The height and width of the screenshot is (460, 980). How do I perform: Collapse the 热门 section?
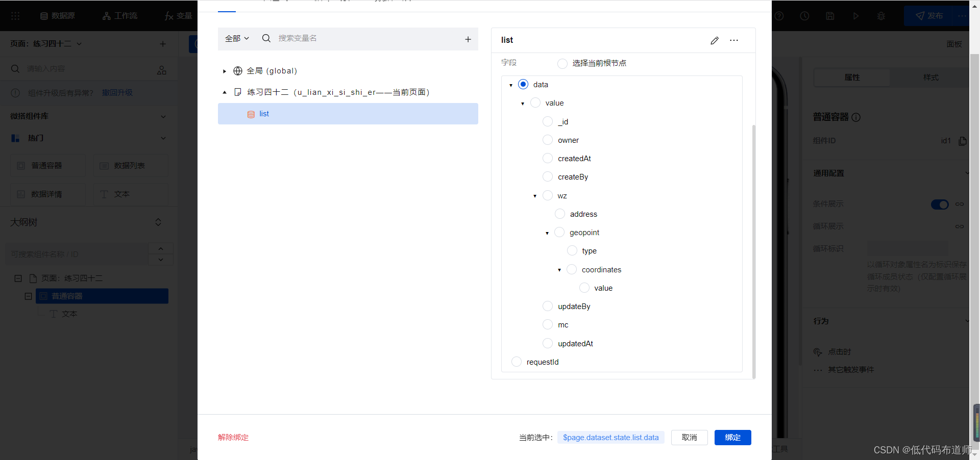click(163, 138)
